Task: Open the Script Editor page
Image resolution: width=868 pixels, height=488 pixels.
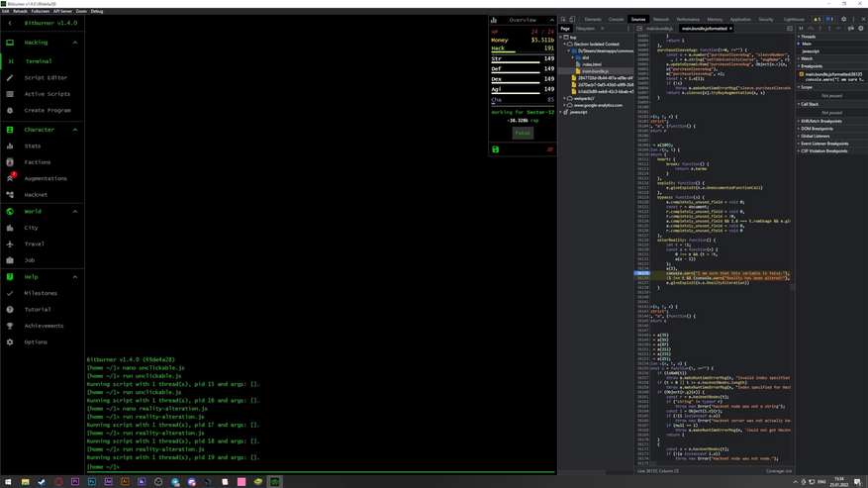Action: point(46,77)
